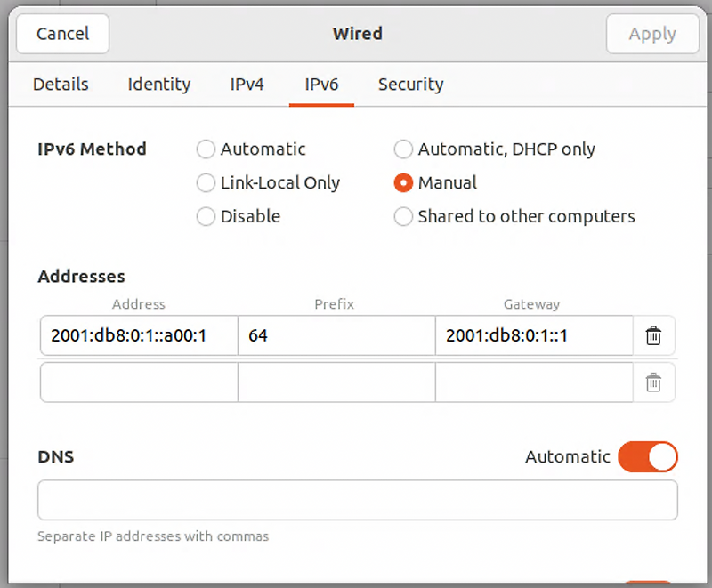This screenshot has height=588, width=712.
Task: Select the Automatic IPv6 method
Action: point(206,149)
